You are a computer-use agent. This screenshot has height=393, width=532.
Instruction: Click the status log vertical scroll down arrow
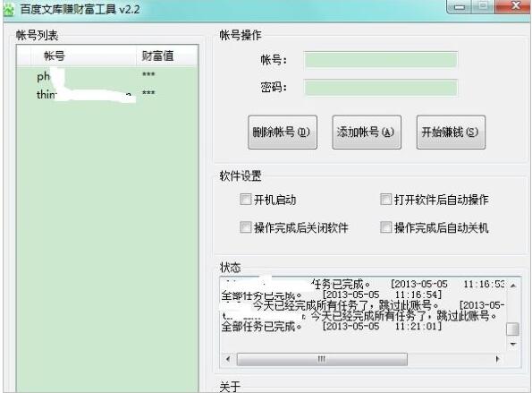(x=513, y=345)
